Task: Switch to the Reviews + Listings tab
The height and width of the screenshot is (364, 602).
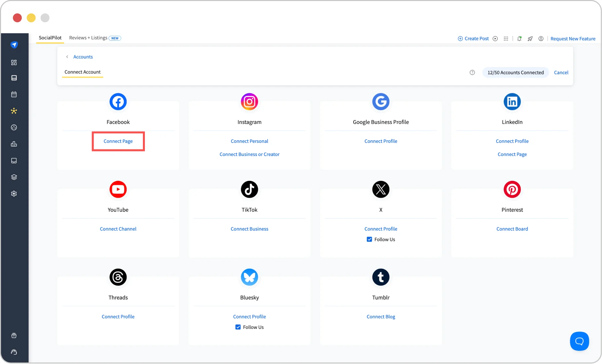Action: (x=88, y=38)
